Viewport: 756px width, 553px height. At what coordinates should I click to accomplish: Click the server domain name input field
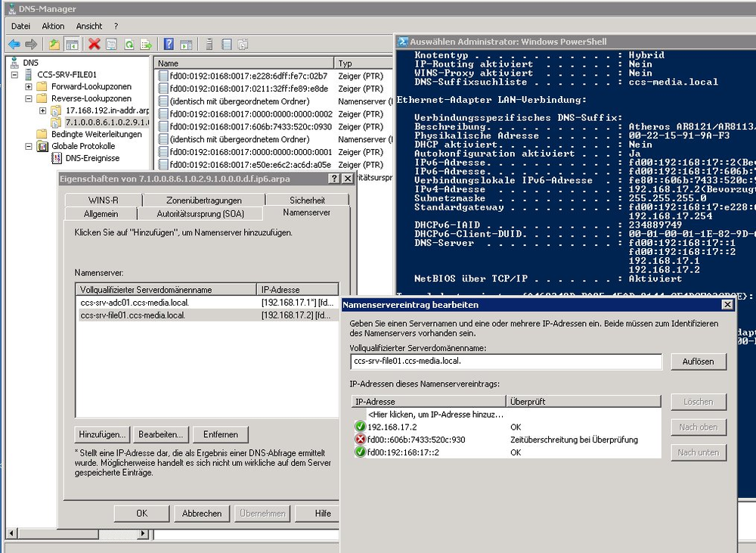505,362
